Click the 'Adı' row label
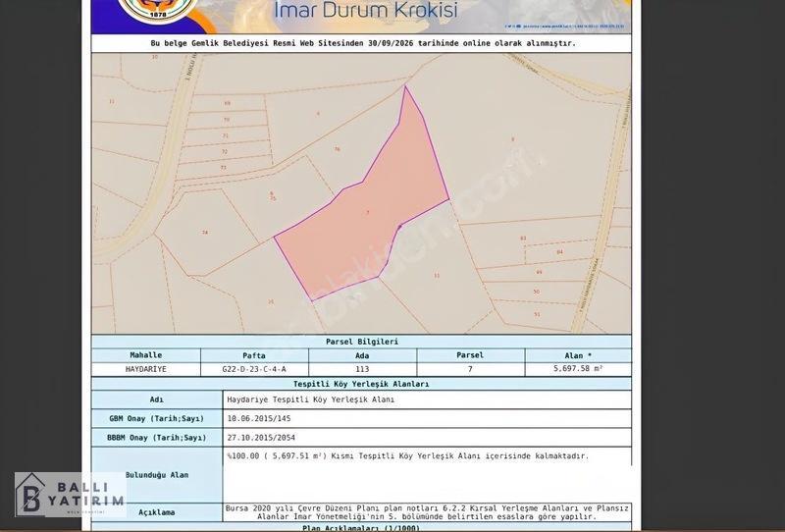 coord(157,399)
